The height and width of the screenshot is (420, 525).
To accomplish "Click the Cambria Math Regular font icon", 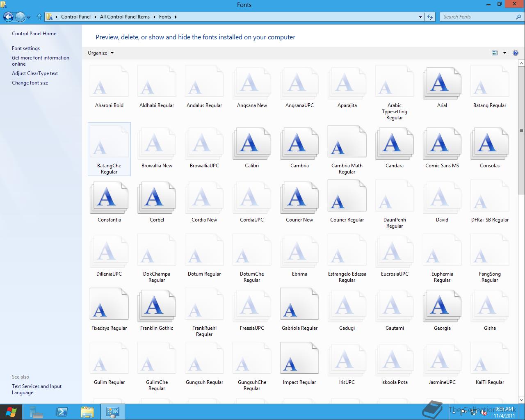I will click(x=347, y=142).
